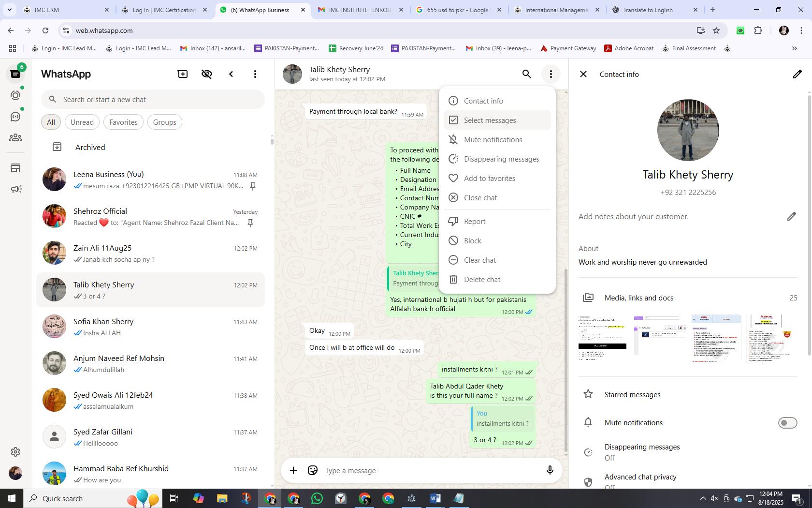Switch to Translate to English browser tab
Viewport: 812px width, 508px height.
(x=655, y=10)
